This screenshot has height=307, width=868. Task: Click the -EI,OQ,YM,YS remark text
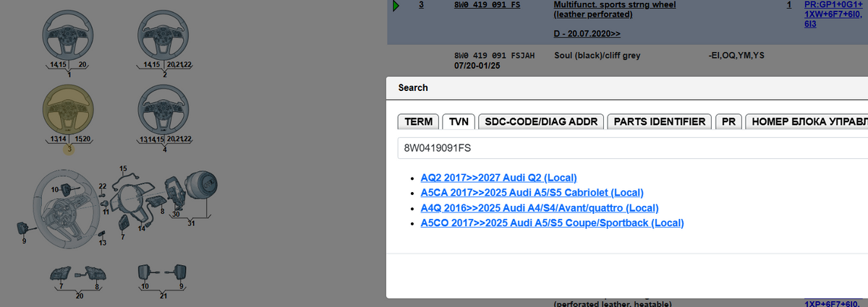[738, 56]
